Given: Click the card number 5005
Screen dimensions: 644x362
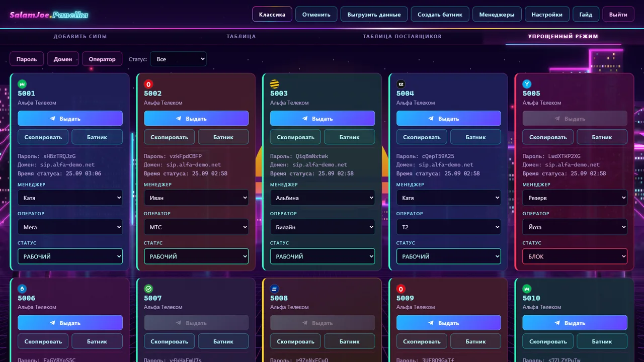Looking at the screenshot, I should pos(531,94).
